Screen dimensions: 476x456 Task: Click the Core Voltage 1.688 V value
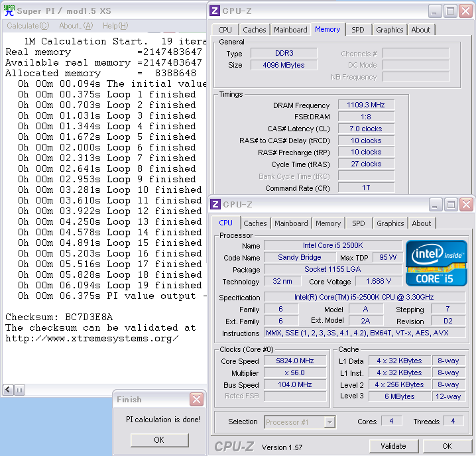click(x=379, y=281)
